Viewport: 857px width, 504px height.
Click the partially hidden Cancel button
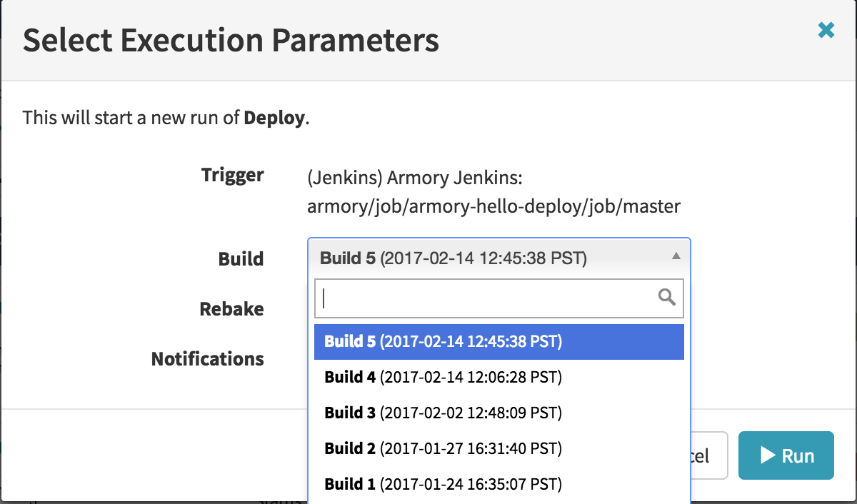click(x=709, y=455)
